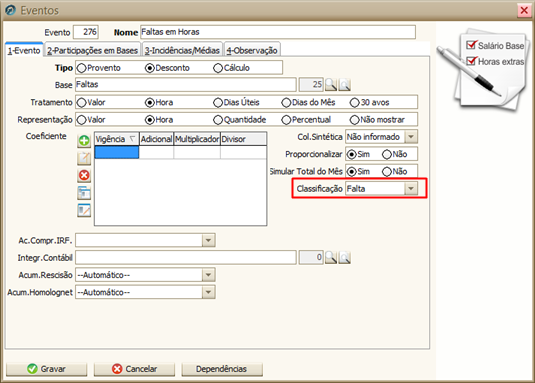Click the Nome field Faltas em Horas
535x383 pixels.
pyautogui.click(x=278, y=32)
